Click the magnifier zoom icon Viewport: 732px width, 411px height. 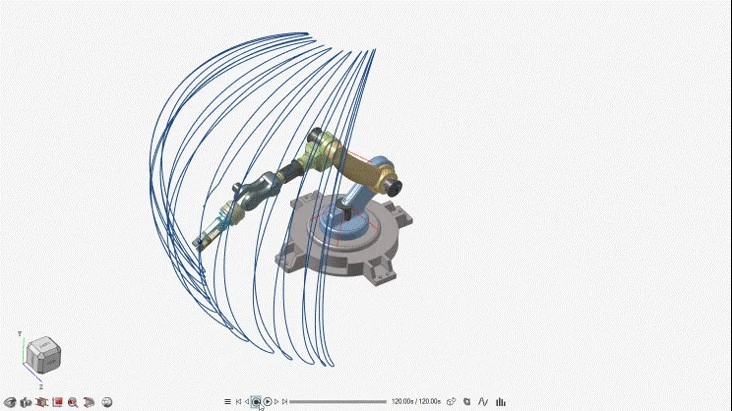[74, 402]
